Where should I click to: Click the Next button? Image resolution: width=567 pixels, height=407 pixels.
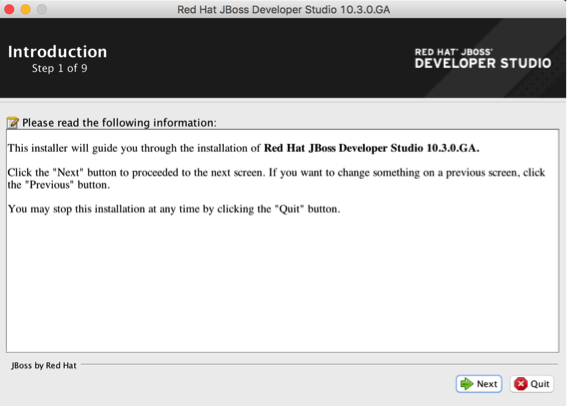click(x=479, y=384)
